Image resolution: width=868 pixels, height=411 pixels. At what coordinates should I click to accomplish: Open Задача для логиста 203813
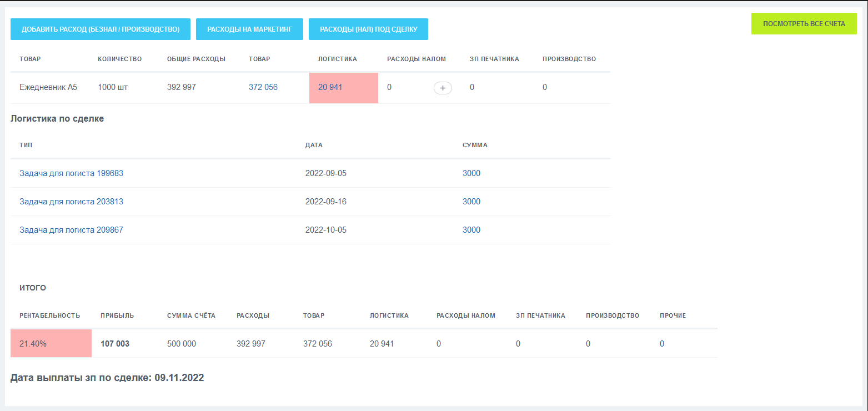71,202
